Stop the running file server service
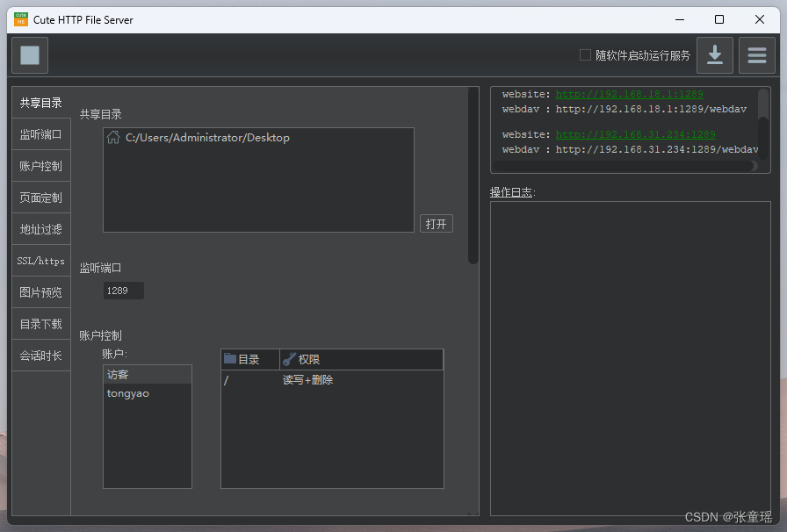The height and width of the screenshot is (532, 787). (29, 54)
